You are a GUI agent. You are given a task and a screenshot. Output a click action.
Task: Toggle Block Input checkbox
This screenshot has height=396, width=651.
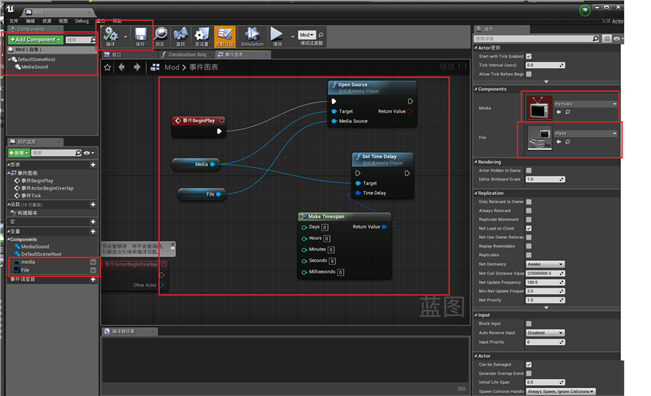(x=529, y=323)
